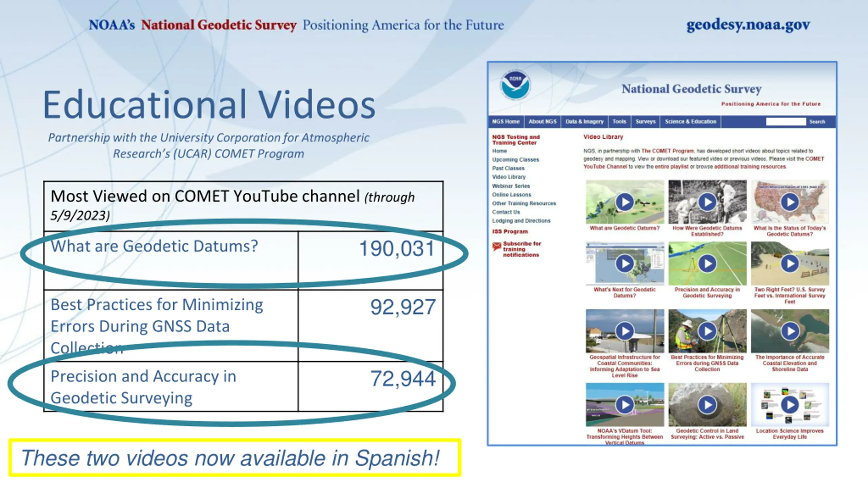Open Other Training Resources sidebar link
The width and height of the screenshot is (868, 488).
point(524,203)
